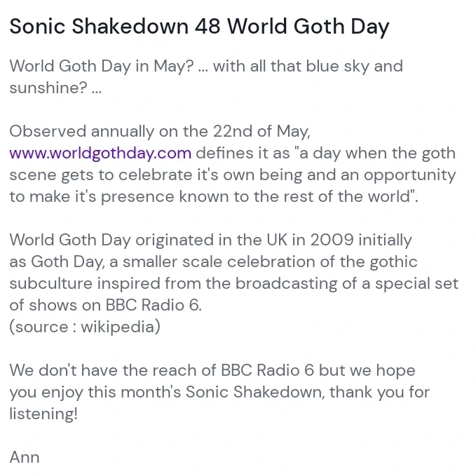Screen dimensions: 476x476
Task: Click the year '2009' in the text
Action: pyautogui.click(x=332, y=240)
